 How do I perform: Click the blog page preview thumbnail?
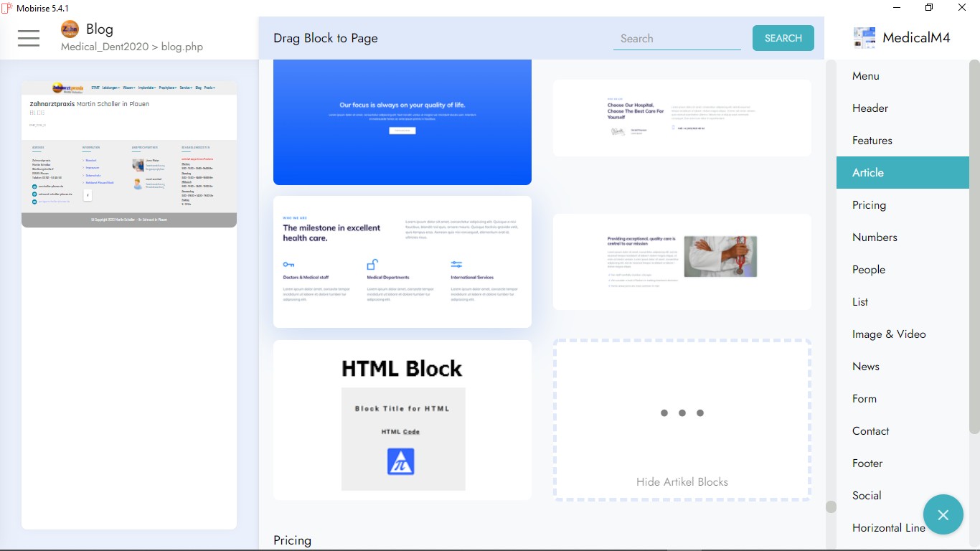coord(129,154)
